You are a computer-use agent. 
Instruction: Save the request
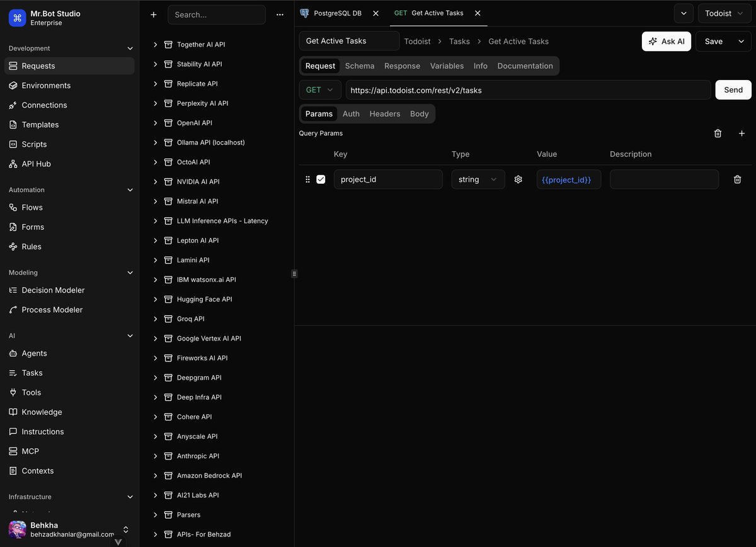[714, 42]
